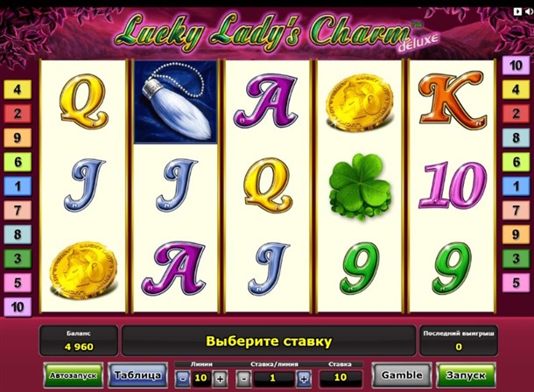Click the gold coin on the fourth reel
Screen dimensions: 534x392
[359, 102]
